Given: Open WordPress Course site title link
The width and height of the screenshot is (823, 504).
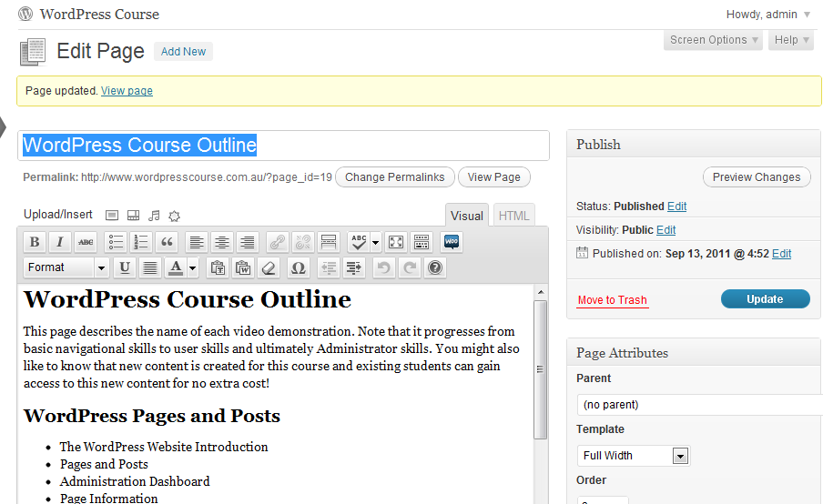Looking at the screenshot, I should (99, 15).
